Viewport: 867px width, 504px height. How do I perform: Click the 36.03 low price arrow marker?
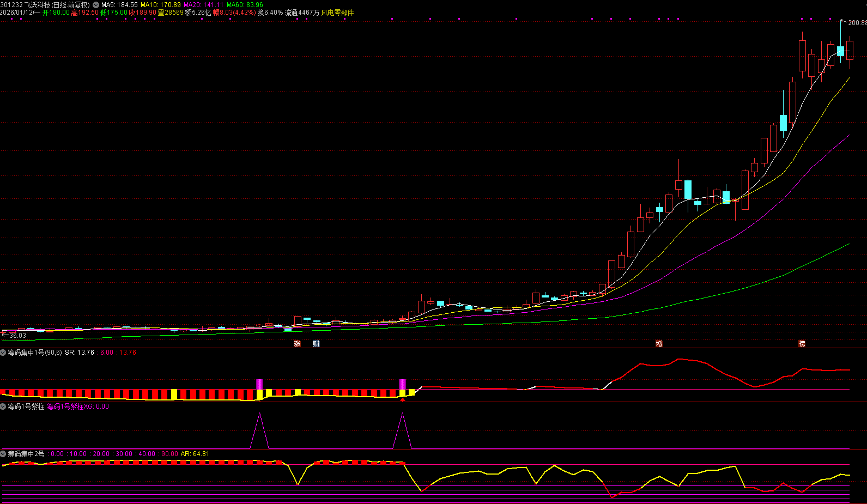(x=14, y=336)
